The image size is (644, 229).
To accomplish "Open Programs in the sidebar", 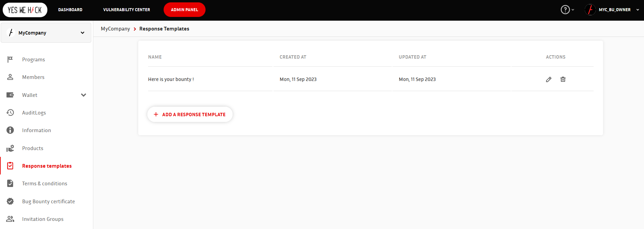I will click(x=33, y=60).
